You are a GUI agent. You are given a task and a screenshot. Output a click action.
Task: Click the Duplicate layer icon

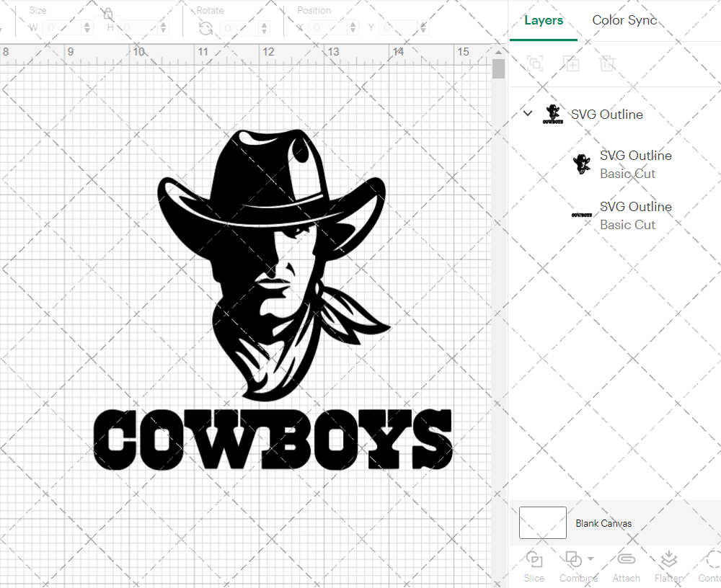pyautogui.click(x=571, y=63)
